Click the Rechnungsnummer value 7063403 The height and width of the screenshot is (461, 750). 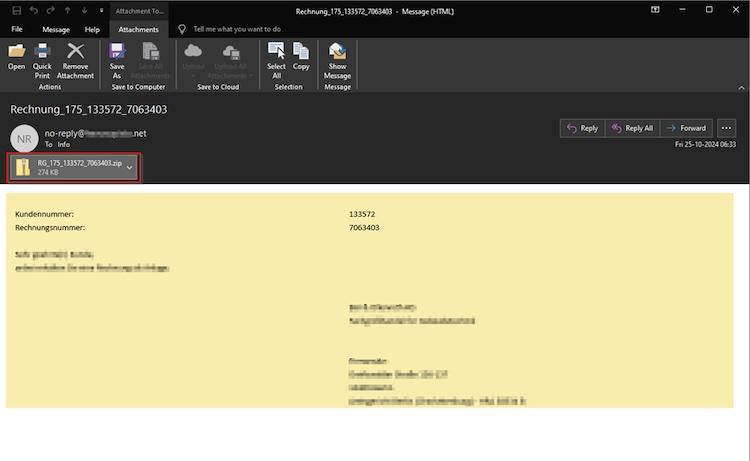364,228
